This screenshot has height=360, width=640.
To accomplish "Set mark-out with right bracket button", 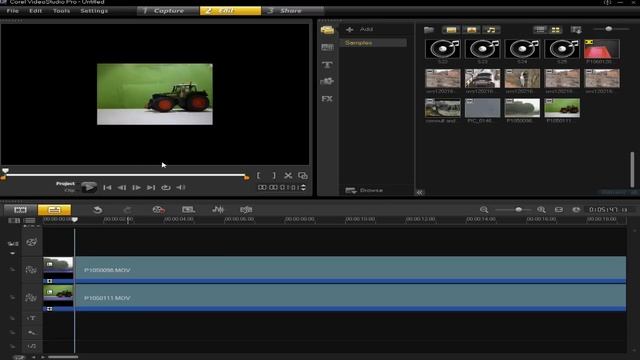I will (x=274, y=176).
